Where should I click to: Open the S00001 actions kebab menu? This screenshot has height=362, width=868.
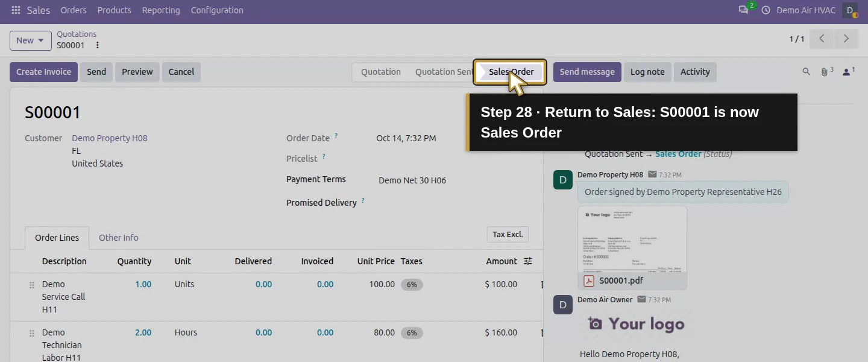[x=98, y=45]
